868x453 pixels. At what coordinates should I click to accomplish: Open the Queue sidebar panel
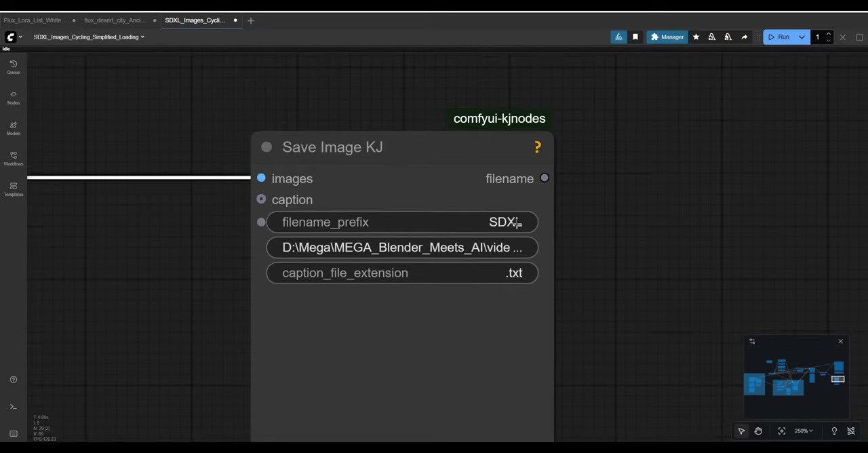(13, 66)
